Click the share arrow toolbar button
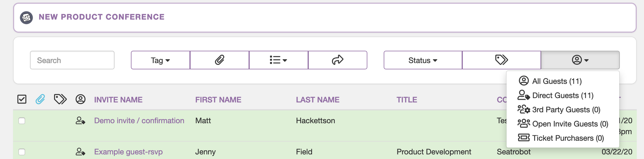Screen dimensions: 644x159 click(337, 60)
